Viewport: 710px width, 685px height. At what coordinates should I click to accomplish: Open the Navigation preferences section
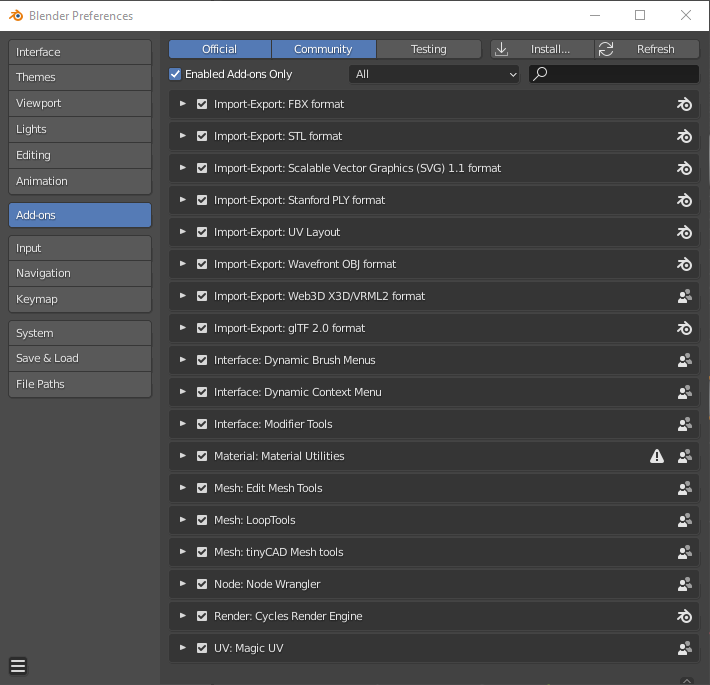80,273
